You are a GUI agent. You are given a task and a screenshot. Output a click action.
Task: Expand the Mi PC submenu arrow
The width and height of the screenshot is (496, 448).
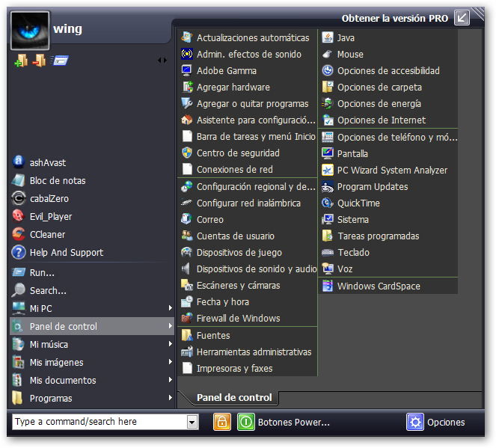[171, 308]
